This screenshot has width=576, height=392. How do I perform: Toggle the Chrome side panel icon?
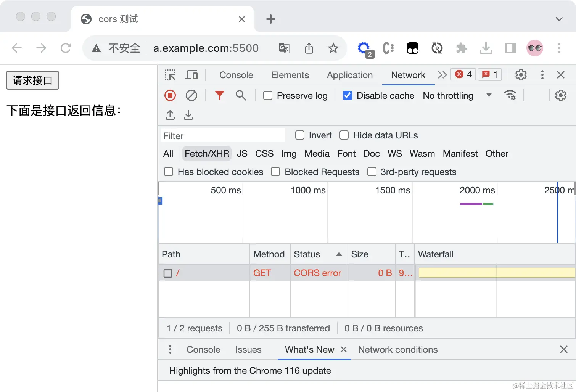510,48
